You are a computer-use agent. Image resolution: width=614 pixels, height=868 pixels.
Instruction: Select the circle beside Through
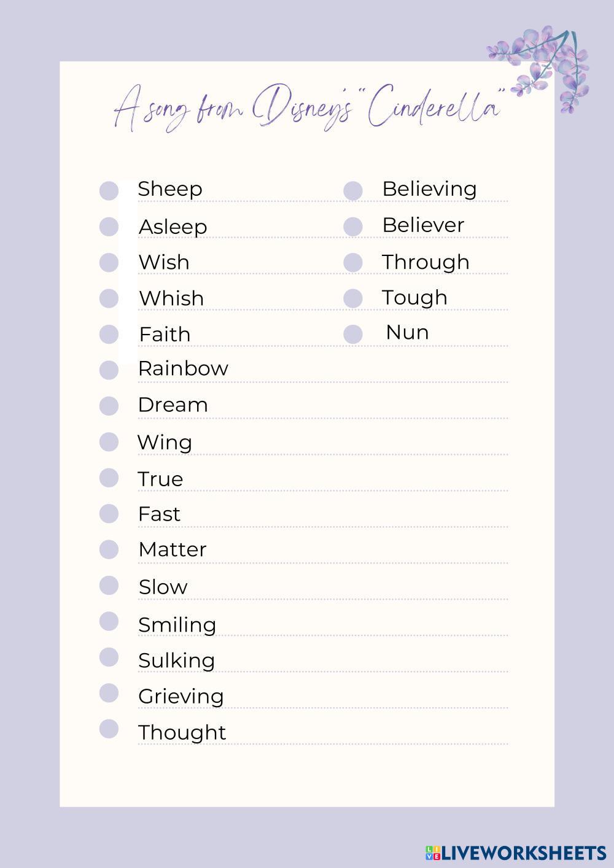click(x=353, y=263)
